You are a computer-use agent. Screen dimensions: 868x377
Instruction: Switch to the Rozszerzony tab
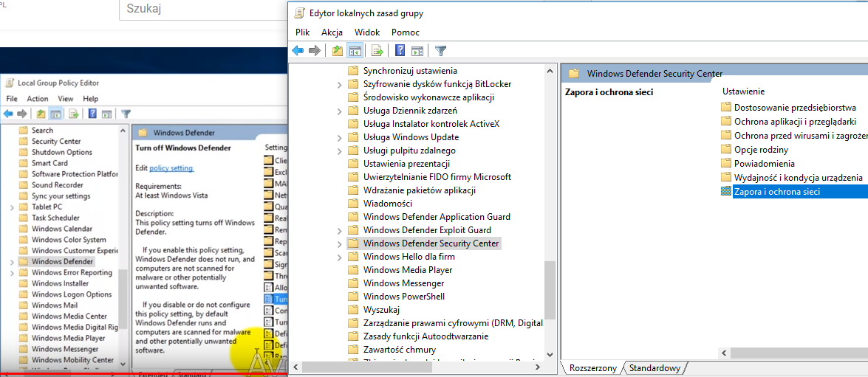click(593, 367)
